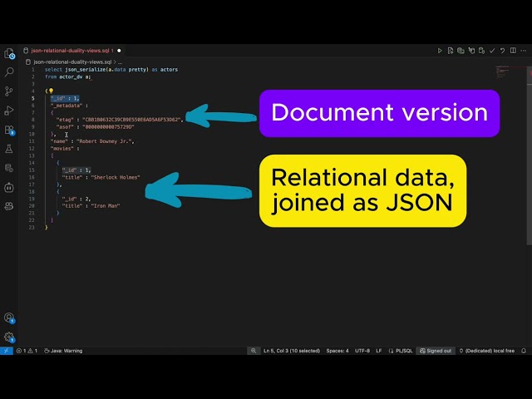Click "Iron Man" title value
The height and width of the screenshot is (399, 532).
pyautogui.click(x=106, y=205)
